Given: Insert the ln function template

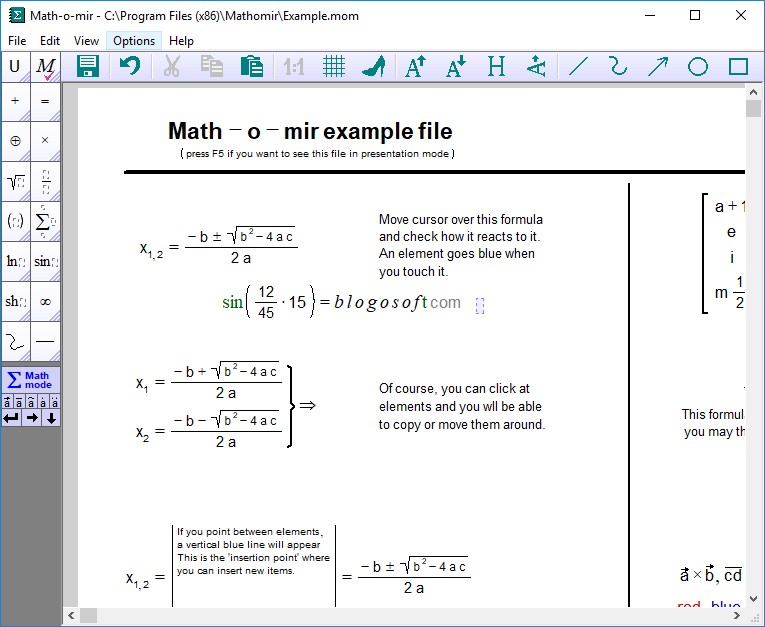Looking at the screenshot, I should click(16, 262).
